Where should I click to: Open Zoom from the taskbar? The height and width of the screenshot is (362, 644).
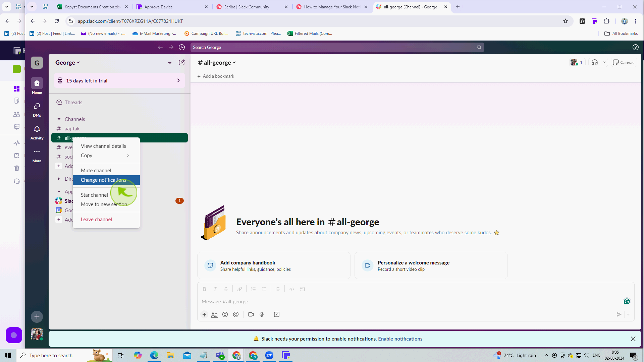tap(269, 355)
